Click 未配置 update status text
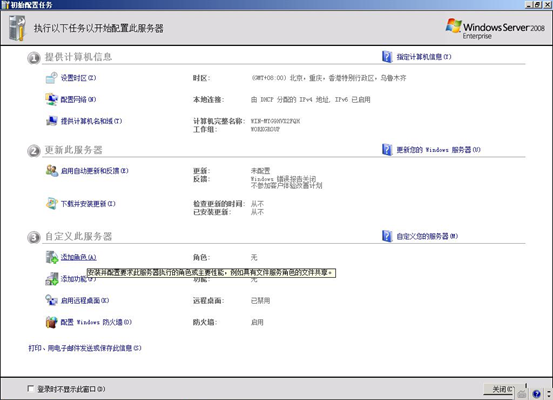This screenshot has width=553, height=400. 260,171
